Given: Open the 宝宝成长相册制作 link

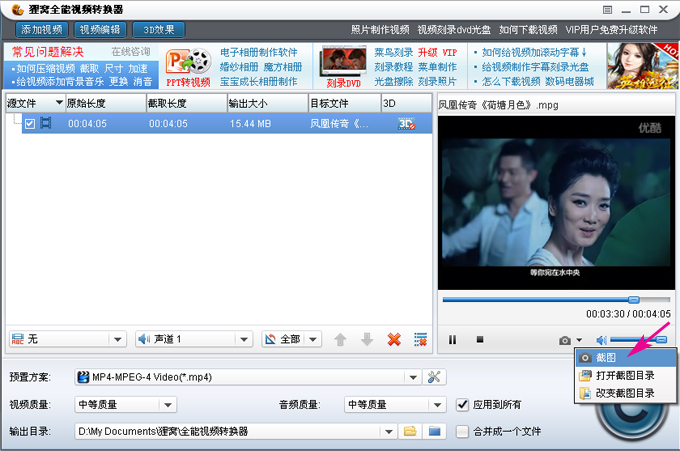Looking at the screenshot, I should (x=258, y=82).
